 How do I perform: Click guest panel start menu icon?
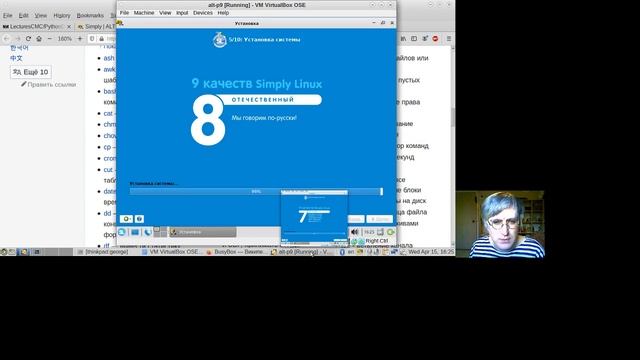[122, 232]
